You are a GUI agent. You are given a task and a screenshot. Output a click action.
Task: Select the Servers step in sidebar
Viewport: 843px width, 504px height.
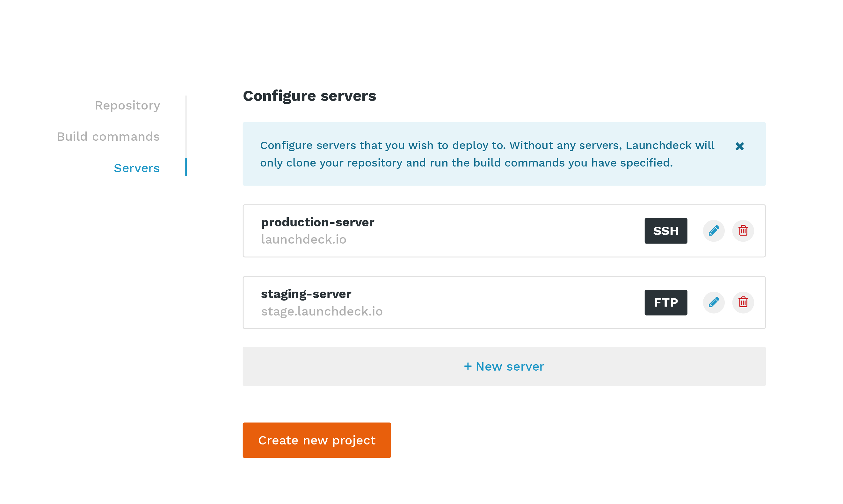coord(136,168)
